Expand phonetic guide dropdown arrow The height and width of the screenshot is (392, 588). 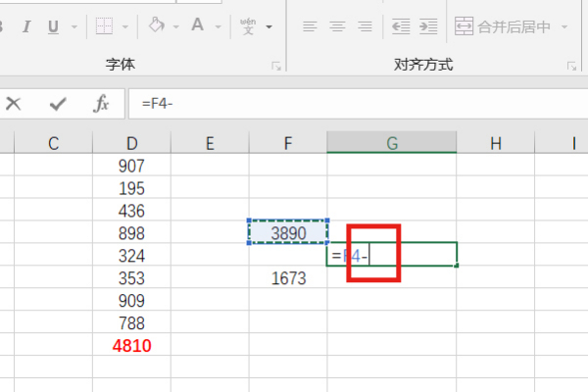(x=269, y=26)
